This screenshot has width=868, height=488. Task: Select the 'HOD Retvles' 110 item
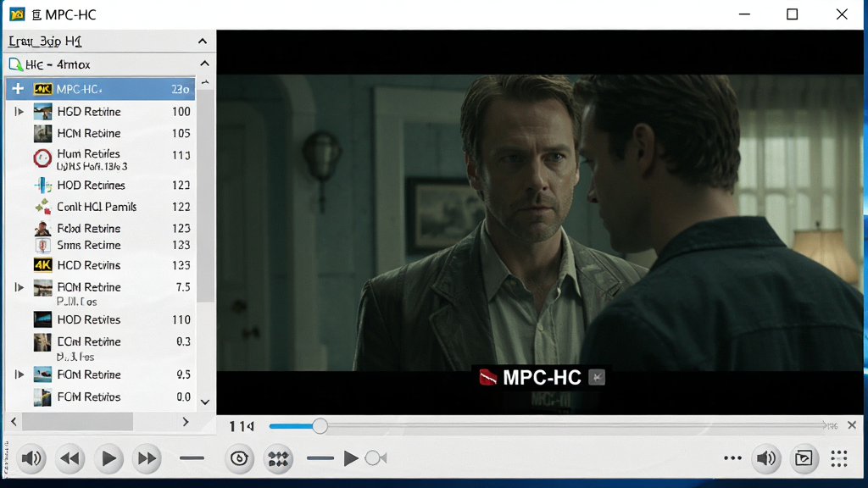(100, 319)
